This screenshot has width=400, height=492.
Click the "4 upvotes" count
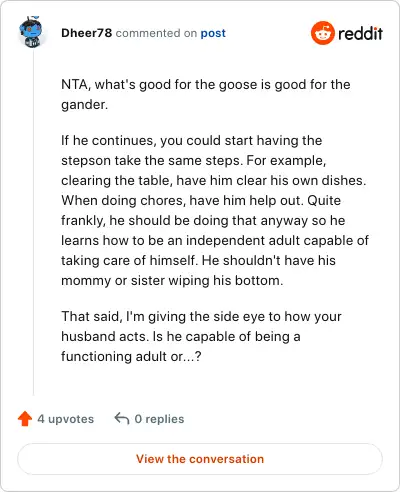click(x=65, y=419)
